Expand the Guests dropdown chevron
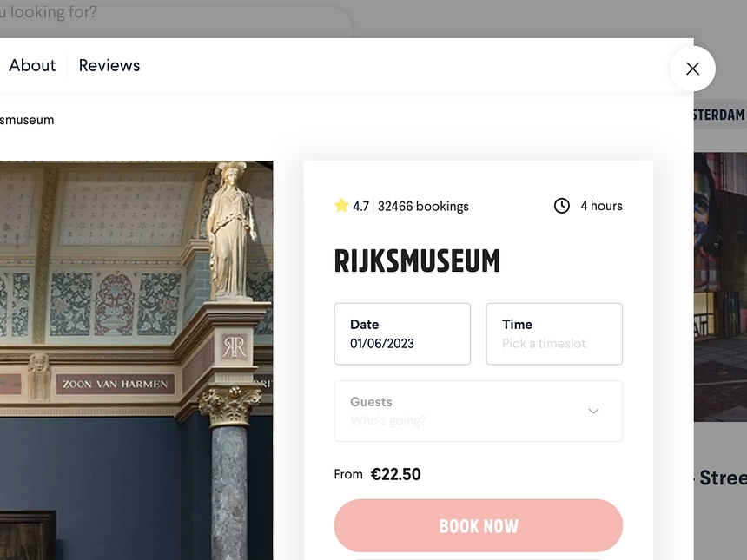The width and height of the screenshot is (747, 560). coord(593,411)
